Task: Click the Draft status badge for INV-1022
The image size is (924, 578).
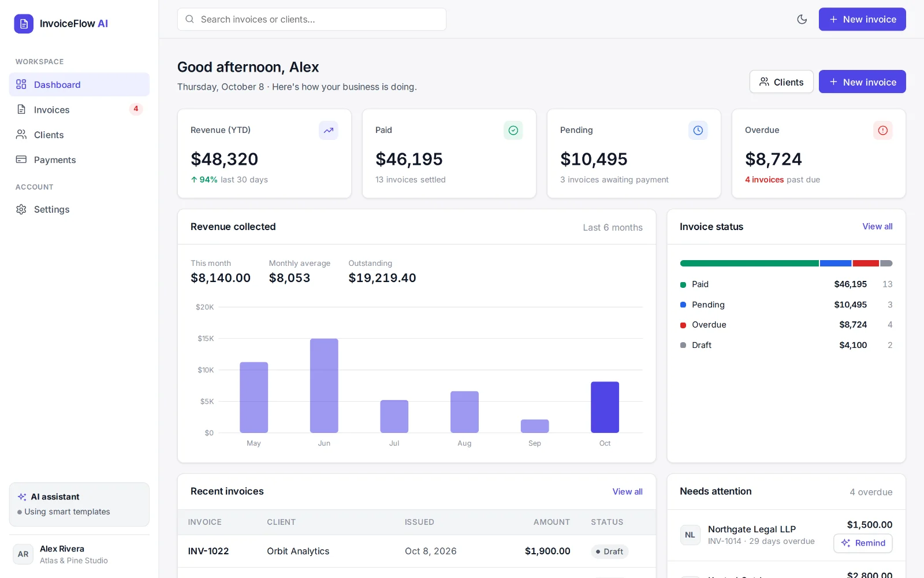Action: point(609,551)
